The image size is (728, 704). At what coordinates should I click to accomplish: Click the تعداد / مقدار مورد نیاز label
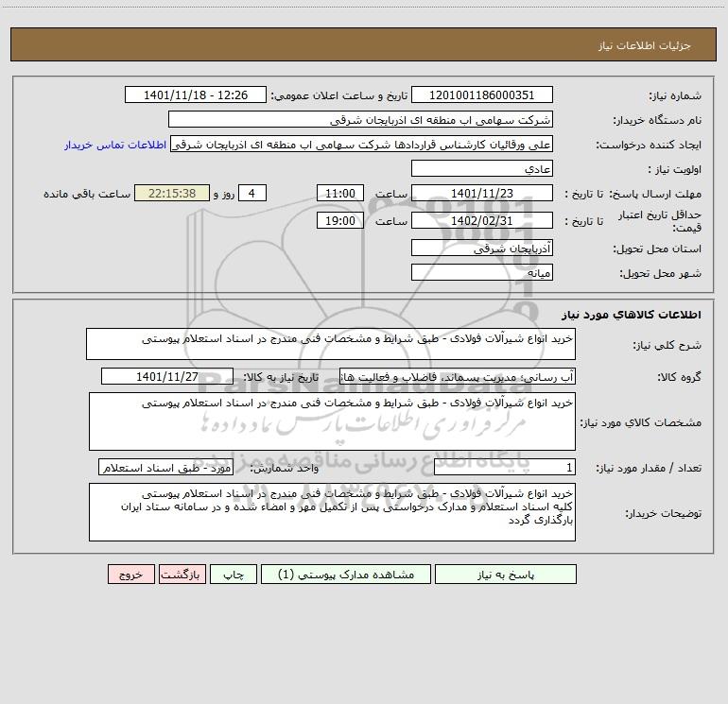[649, 468]
